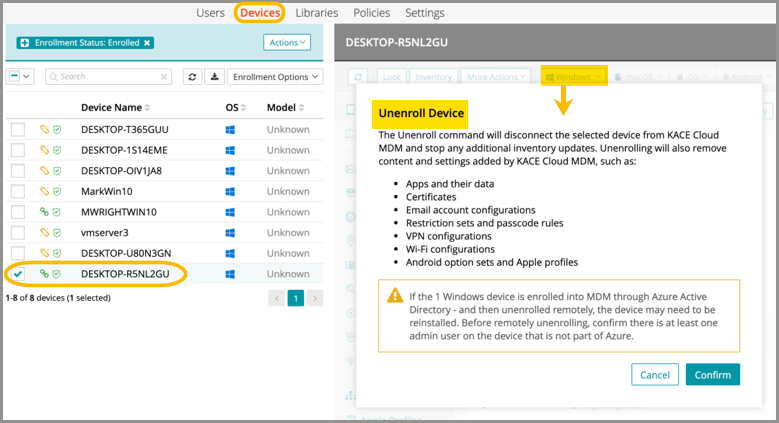This screenshot has width=779, height=423.
Task: Click Windows OS icon for DESKTOP-T365GUU
Action: 230,129
